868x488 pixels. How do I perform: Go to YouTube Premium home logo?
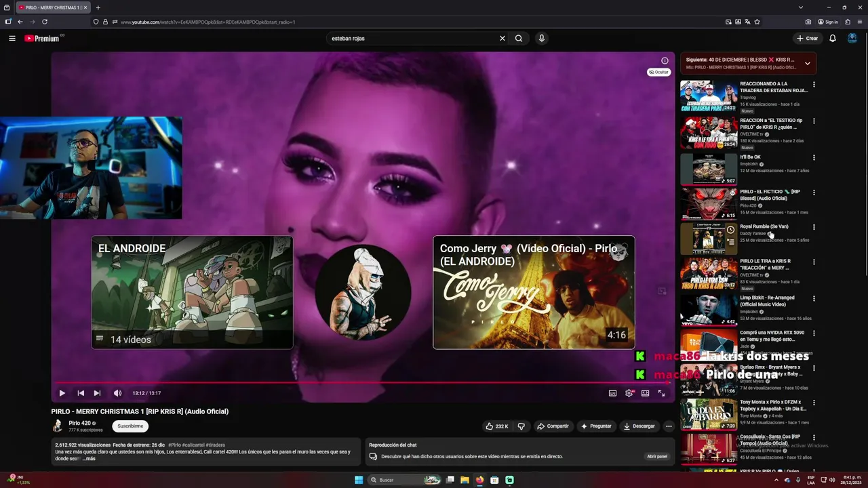[42, 39]
